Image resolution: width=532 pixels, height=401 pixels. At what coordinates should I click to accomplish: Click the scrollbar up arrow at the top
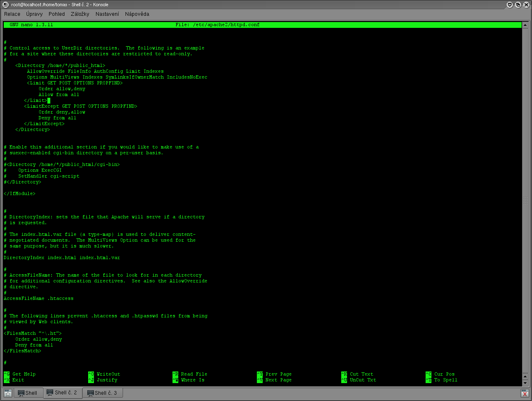point(525,25)
